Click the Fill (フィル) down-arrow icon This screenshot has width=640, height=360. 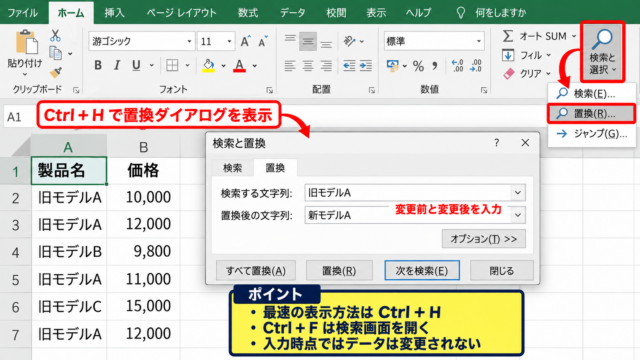pos(508,55)
